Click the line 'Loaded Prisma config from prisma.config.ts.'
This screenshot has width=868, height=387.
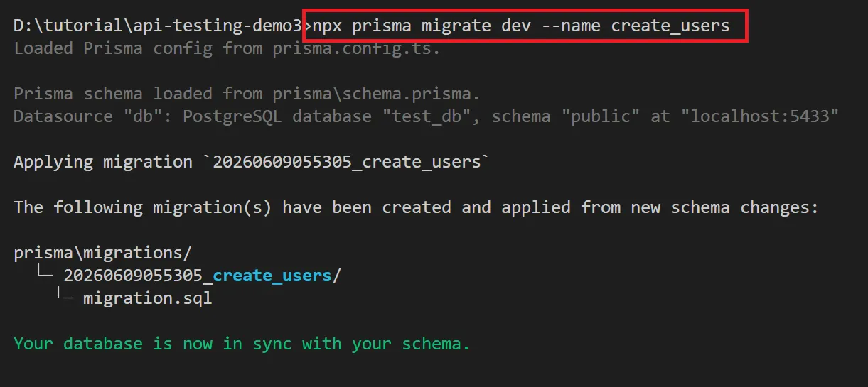pos(227,48)
